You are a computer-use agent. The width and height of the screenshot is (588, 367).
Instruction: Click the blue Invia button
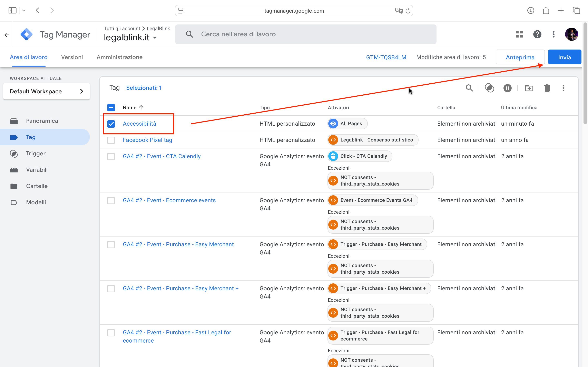[564, 57]
